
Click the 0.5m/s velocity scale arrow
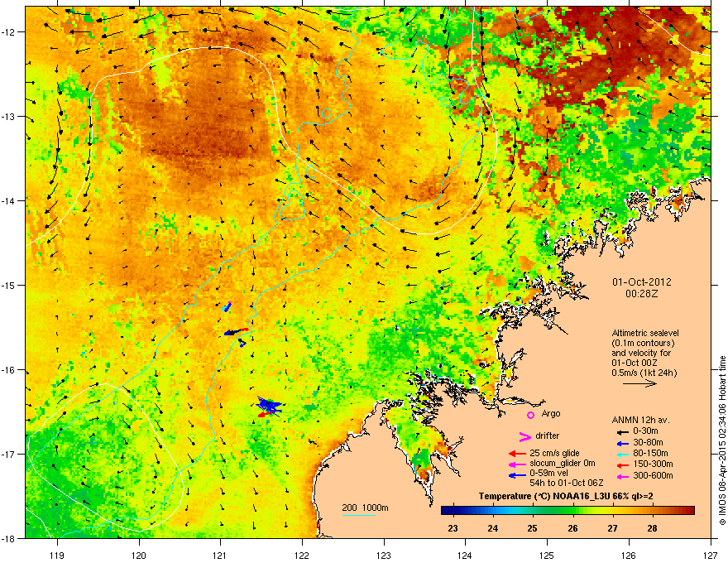point(639,383)
